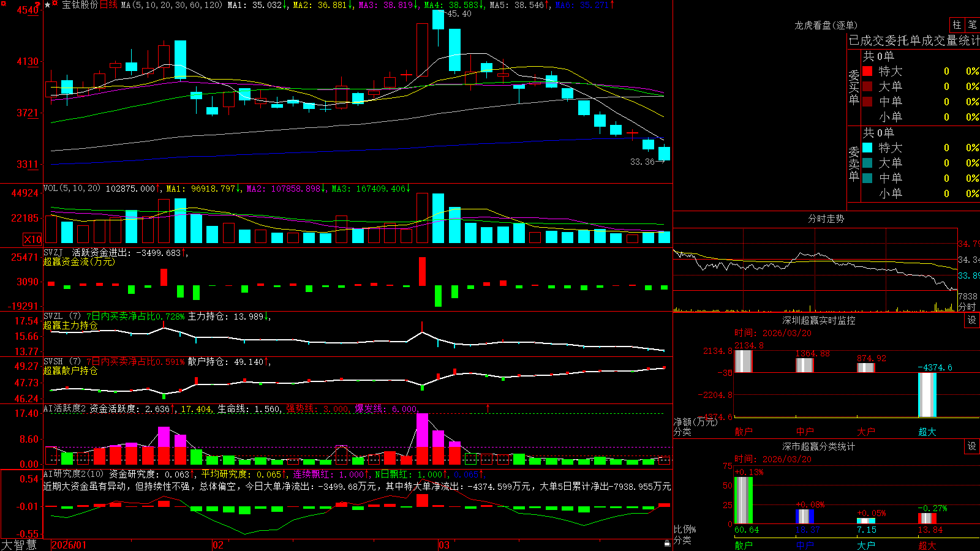
Task: Select the 02 month timeline label
Action: 218,545
